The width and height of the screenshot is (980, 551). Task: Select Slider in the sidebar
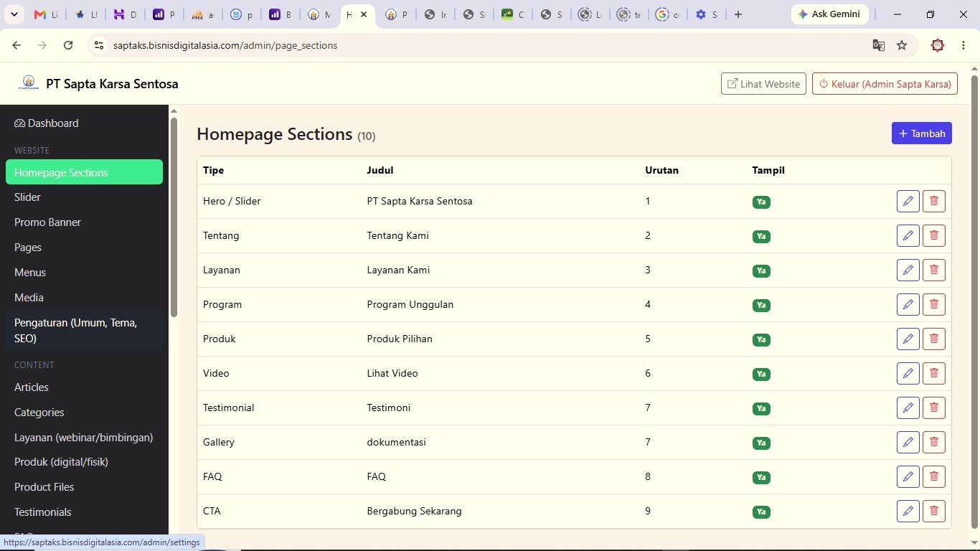(x=84, y=197)
